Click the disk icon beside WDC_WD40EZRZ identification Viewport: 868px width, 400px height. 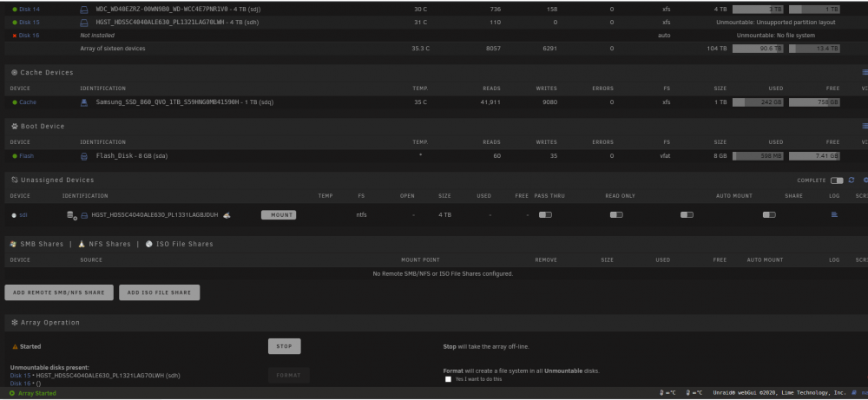(x=84, y=10)
